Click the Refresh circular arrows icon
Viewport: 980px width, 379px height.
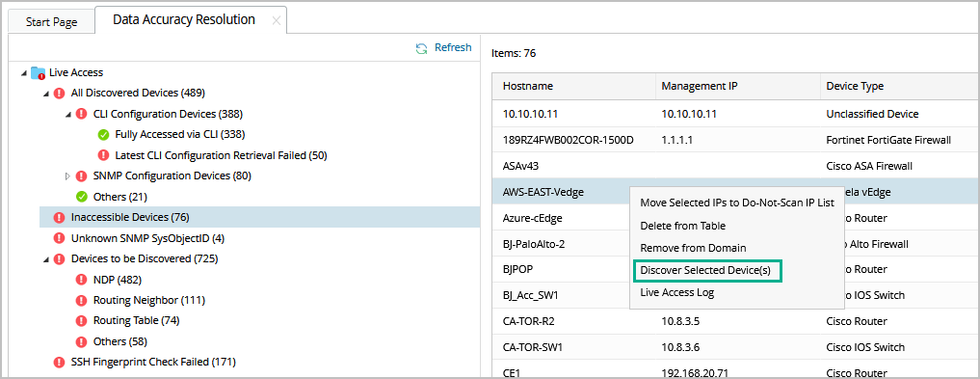click(422, 48)
